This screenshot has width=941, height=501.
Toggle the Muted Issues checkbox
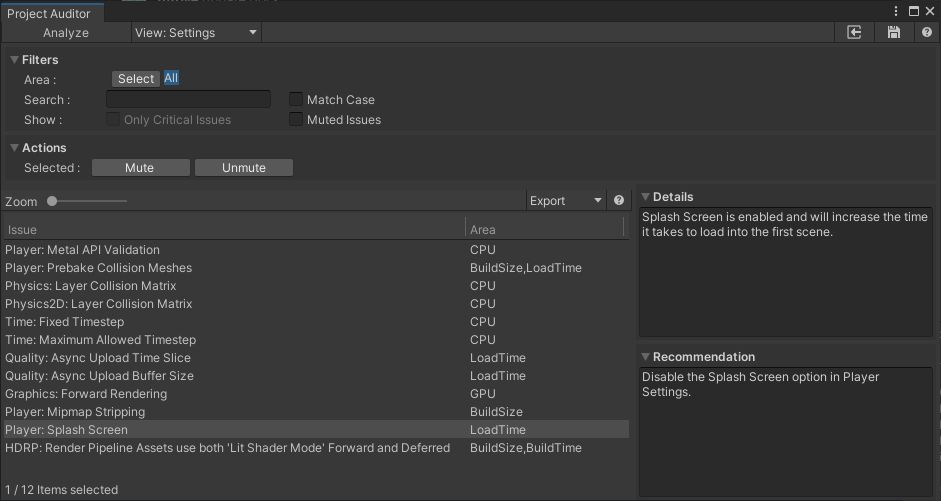tap(295, 119)
